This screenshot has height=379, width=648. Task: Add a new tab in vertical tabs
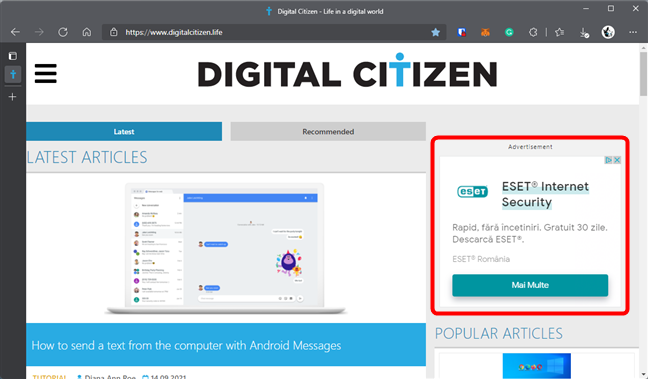point(13,97)
